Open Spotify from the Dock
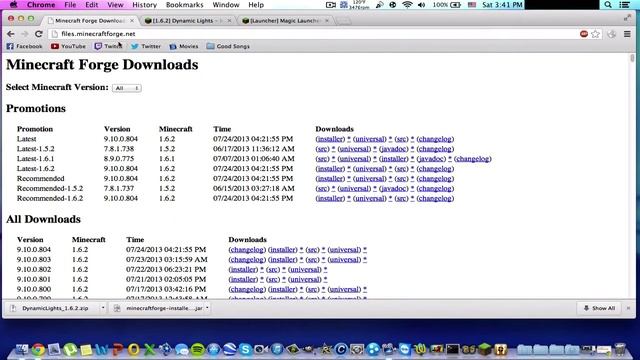 click(198, 349)
